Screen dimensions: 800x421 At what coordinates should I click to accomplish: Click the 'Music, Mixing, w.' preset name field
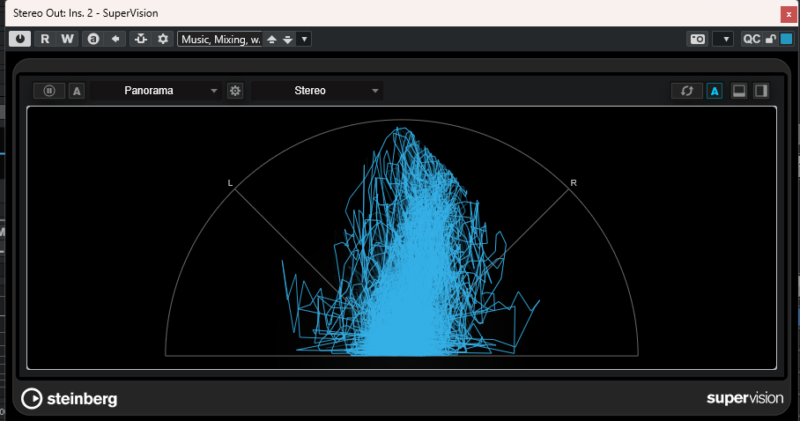click(220, 39)
